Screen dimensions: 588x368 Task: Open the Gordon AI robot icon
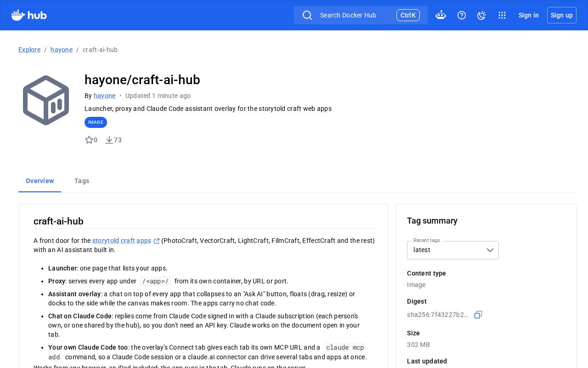(441, 15)
